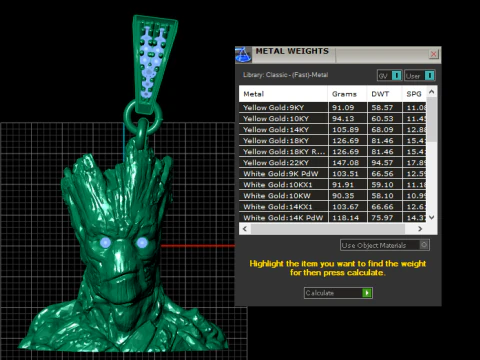Click the Use Object Materials indicator icon
This screenshot has width=480, height=360.
(x=424, y=245)
